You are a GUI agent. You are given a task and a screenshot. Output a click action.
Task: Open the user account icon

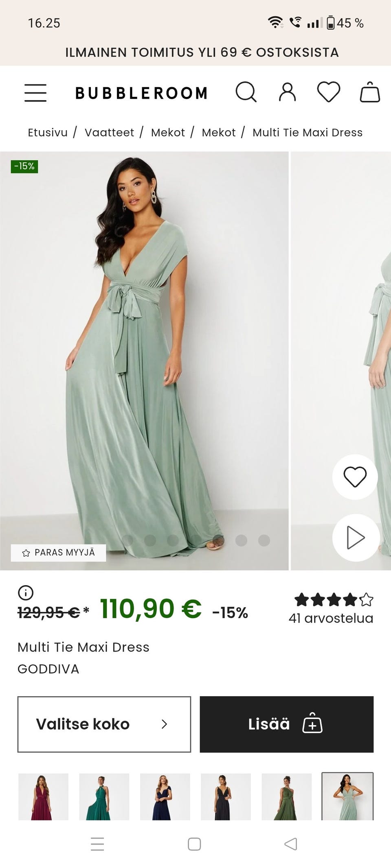288,92
